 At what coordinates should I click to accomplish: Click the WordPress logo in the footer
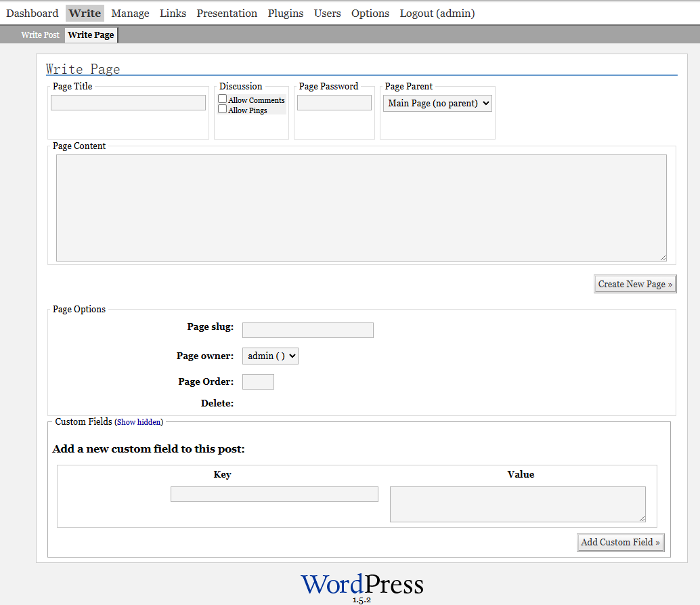coord(362,585)
